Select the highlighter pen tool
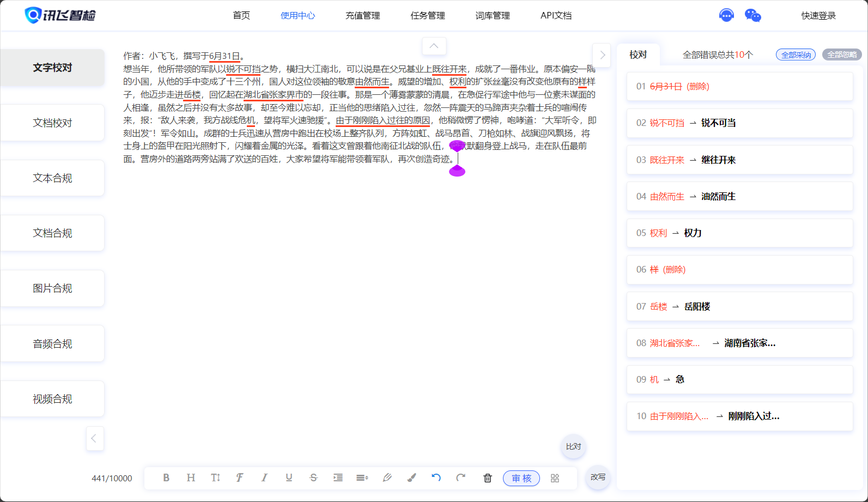The width and height of the screenshot is (868, 502). click(x=387, y=478)
